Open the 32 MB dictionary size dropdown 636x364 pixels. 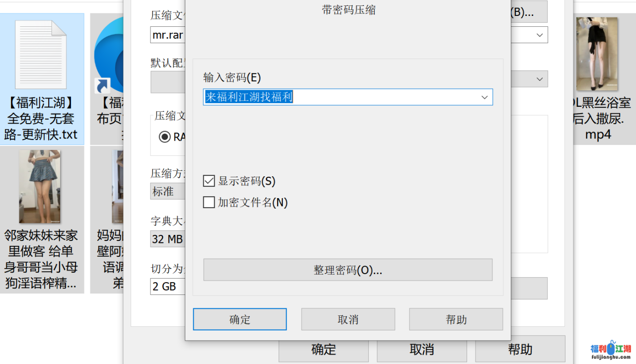coord(167,239)
